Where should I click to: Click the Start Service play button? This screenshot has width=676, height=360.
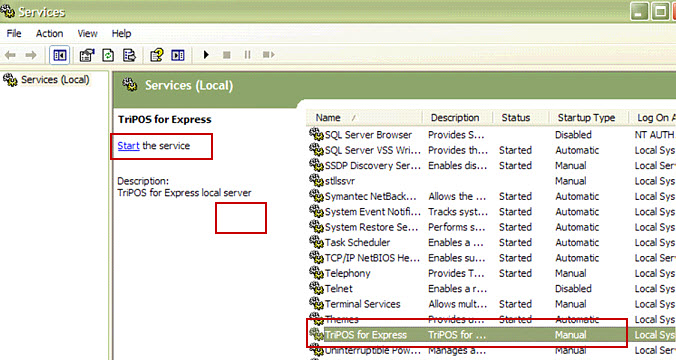206,55
